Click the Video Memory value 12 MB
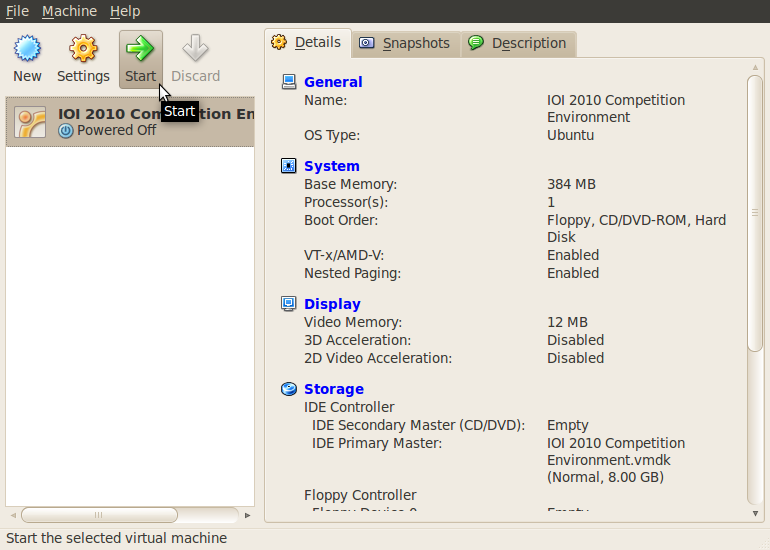 (567, 322)
